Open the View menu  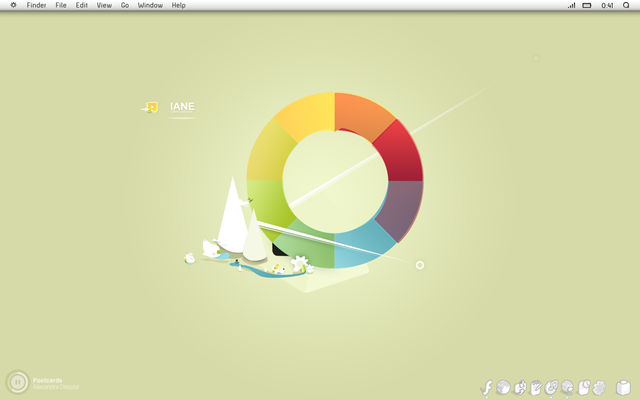pyautogui.click(x=104, y=5)
